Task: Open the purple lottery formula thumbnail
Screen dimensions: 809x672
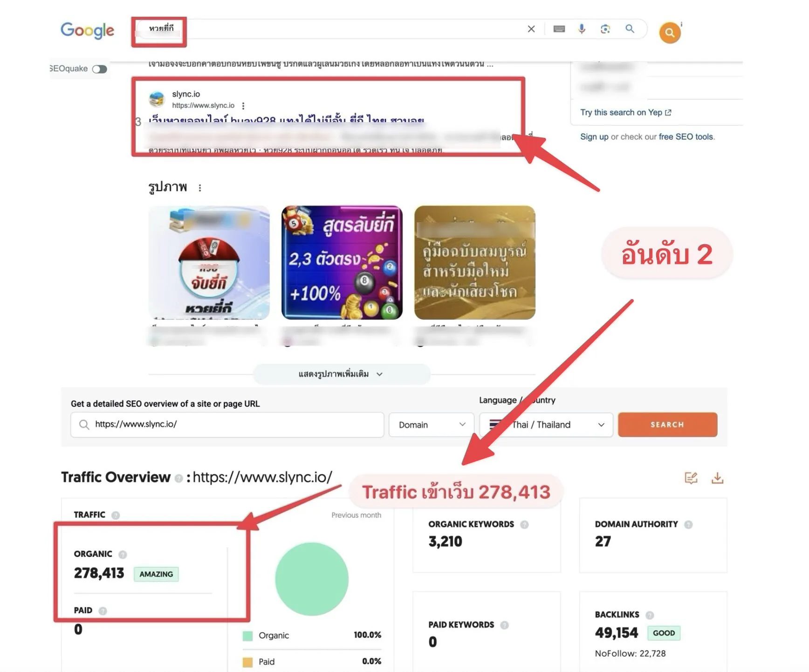Action: tap(342, 262)
